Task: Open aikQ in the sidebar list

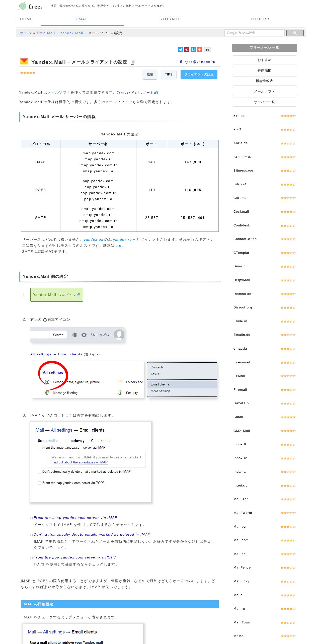Action: (x=237, y=129)
